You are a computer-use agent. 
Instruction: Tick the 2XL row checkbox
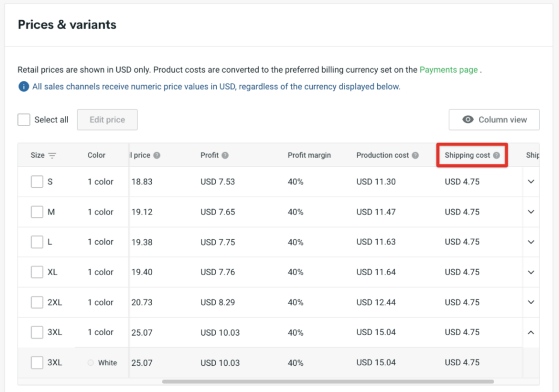[x=37, y=302]
